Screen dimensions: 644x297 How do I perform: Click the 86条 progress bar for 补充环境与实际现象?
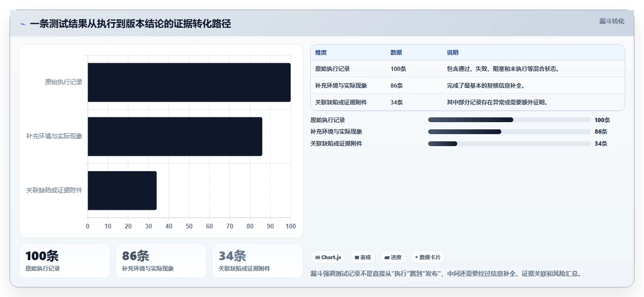point(509,132)
